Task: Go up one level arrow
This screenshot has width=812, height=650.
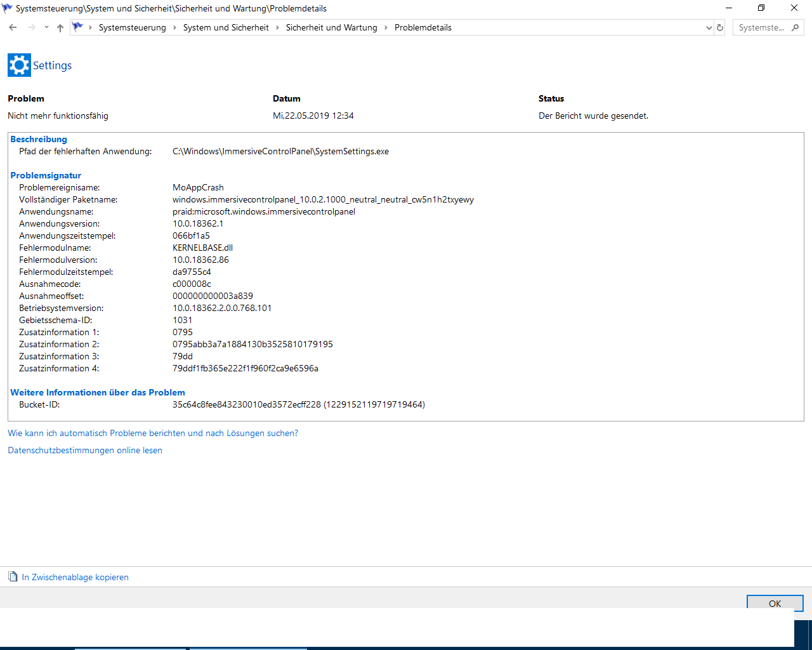Action: point(60,27)
